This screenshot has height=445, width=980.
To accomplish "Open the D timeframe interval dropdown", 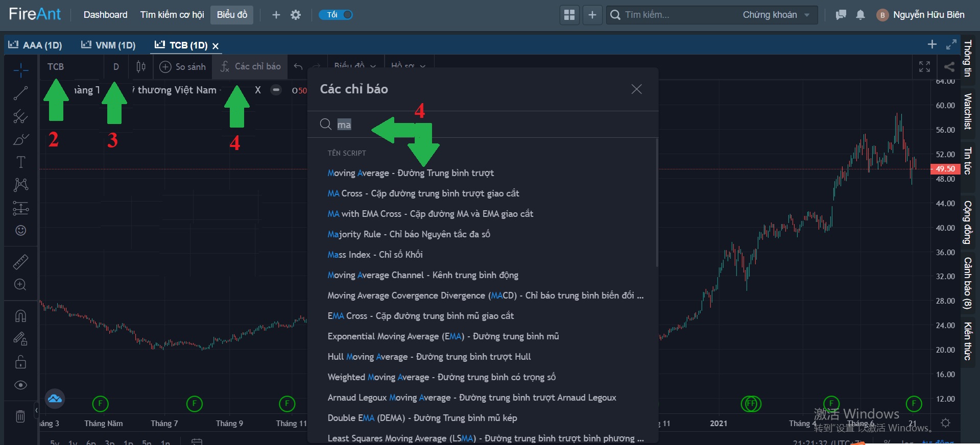I will [116, 67].
